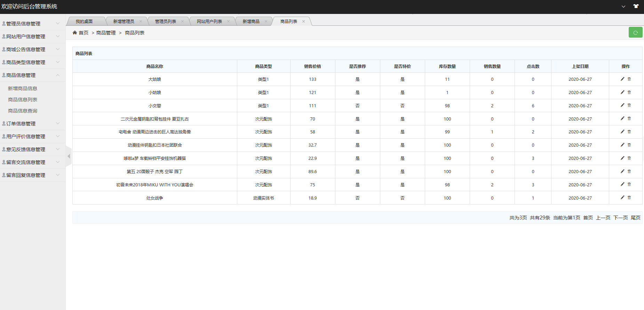Delete the 小交警 product row
The width and height of the screenshot is (644, 310).
point(629,105)
